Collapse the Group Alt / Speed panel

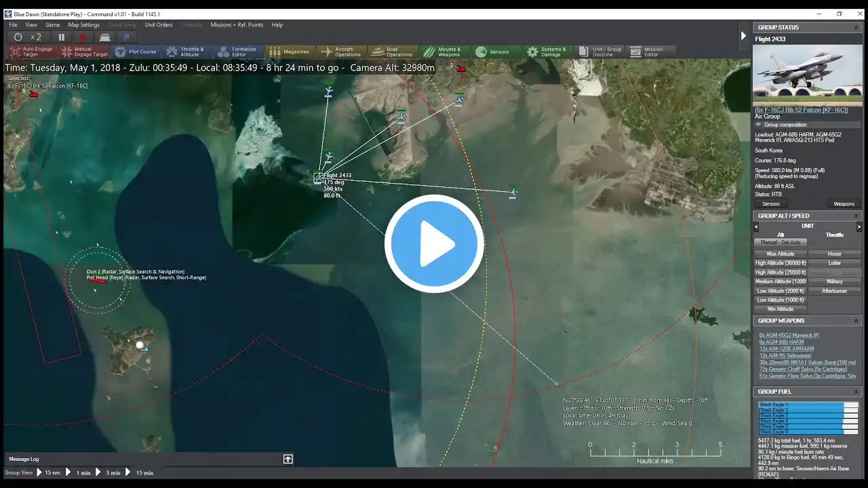pyautogui.click(x=856, y=216)
